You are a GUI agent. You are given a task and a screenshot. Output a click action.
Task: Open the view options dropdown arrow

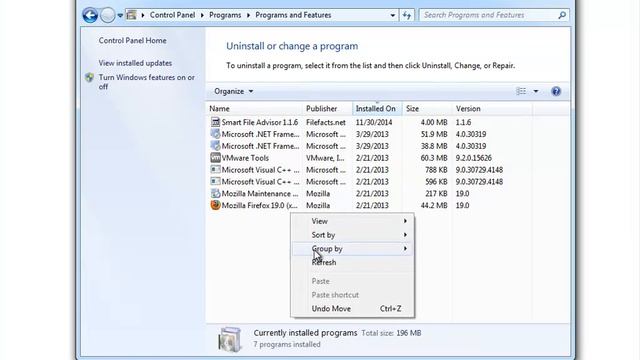coord(536,91)
